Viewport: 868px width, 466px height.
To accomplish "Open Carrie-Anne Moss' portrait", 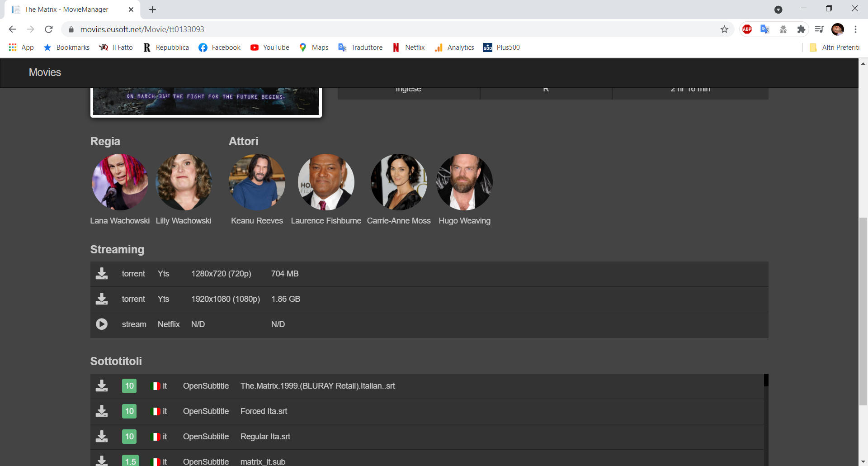I will [x=399, y=182].
